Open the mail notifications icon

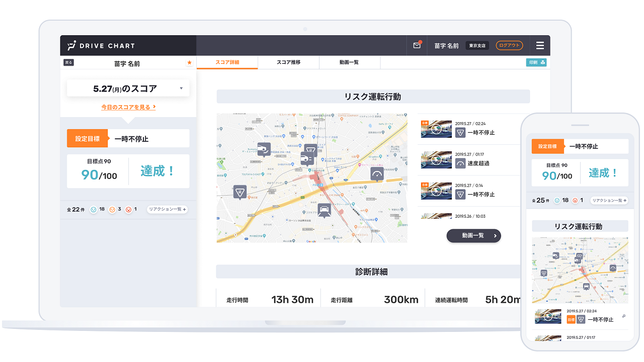click(417, 45)
